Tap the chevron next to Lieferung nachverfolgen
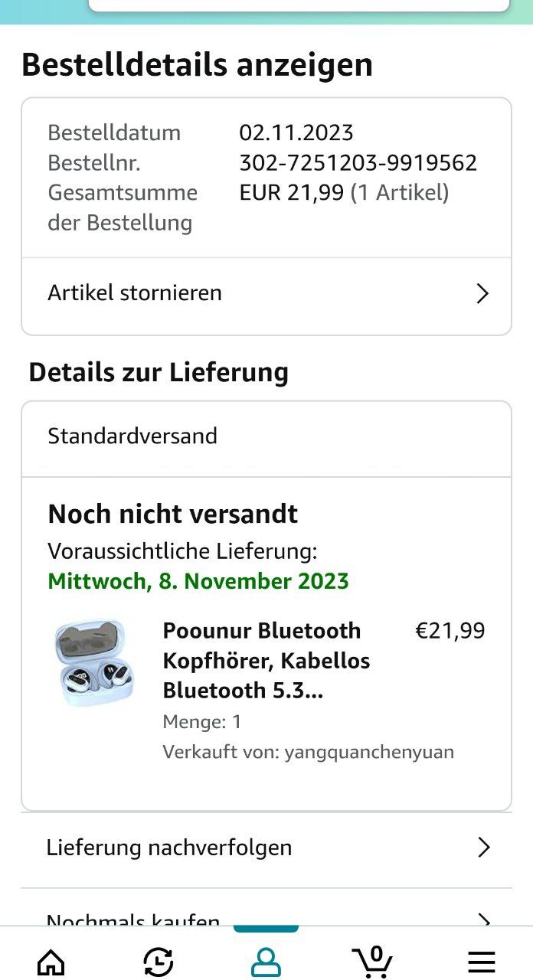Image resolution: width=533 pixels, height=980 pixels. coord(483,847)
